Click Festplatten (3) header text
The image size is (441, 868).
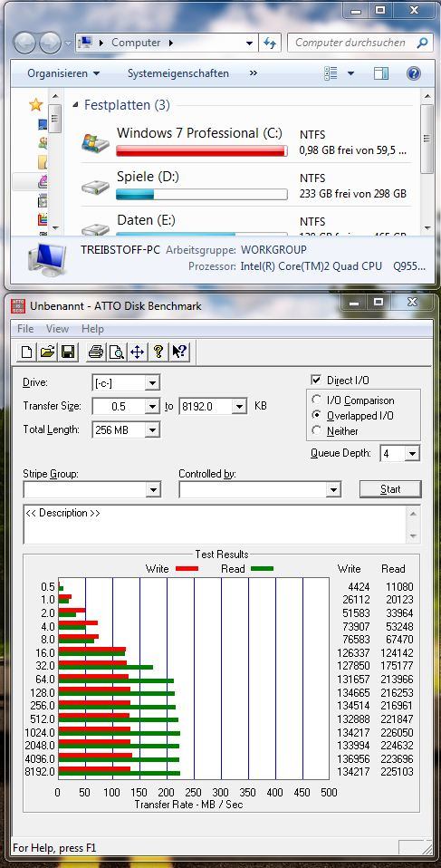coord(127,104)
